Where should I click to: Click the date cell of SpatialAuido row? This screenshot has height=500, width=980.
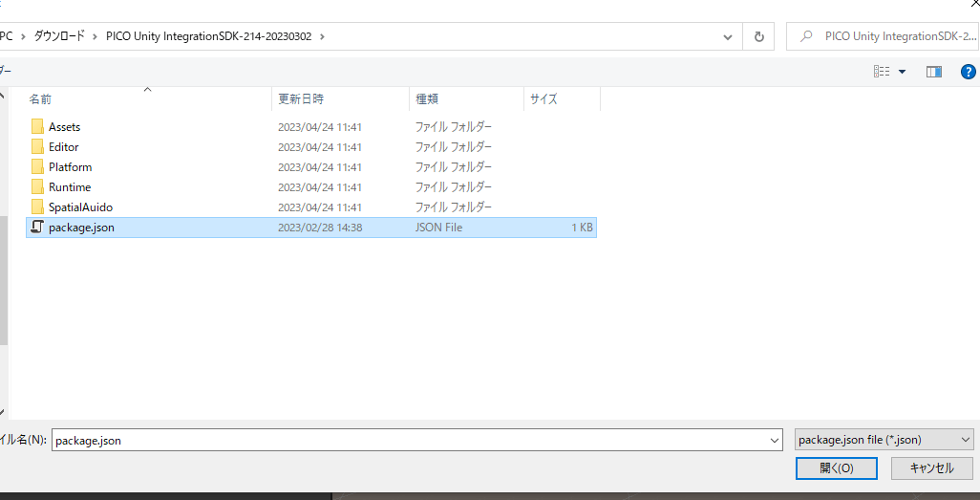pos(320,207)
